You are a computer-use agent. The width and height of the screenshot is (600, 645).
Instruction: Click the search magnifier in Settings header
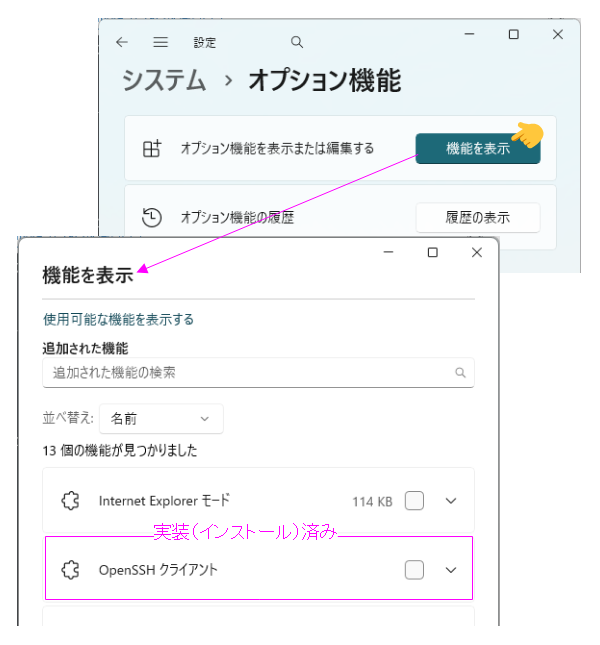pyautogui.click(x=296, y=42)
